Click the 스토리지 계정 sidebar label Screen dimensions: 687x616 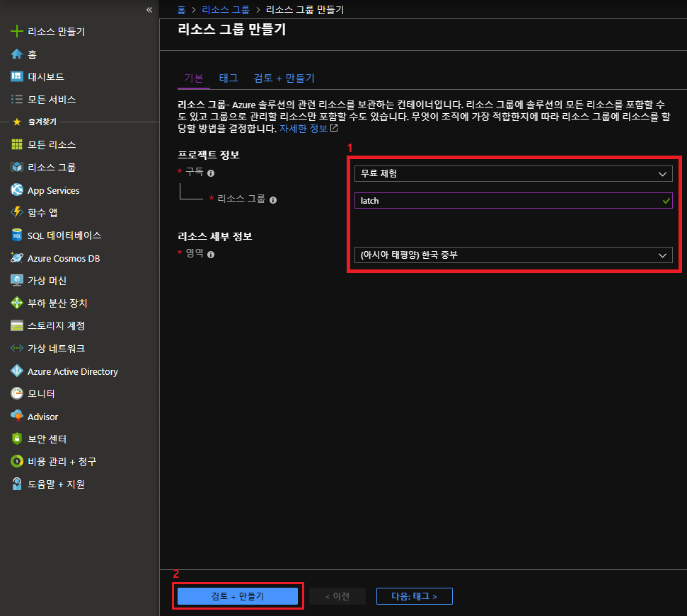point(56,326)
